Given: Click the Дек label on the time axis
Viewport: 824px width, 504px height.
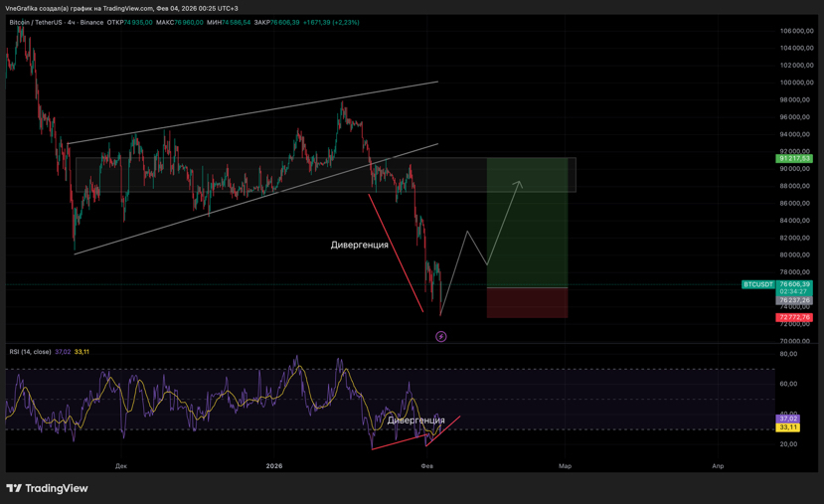Looking at the screenshot, I should pyautogui.click(x=121, y=466).
